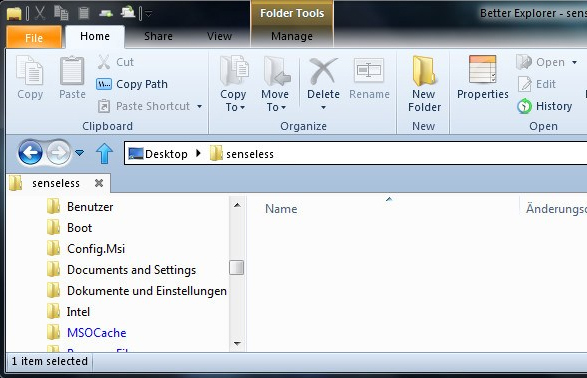
Task: Click the Edit command in ribbon
Action: (x=537, y=84)
